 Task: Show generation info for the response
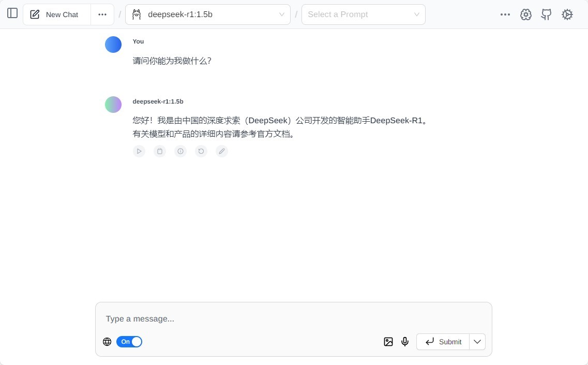coord(180,151)
